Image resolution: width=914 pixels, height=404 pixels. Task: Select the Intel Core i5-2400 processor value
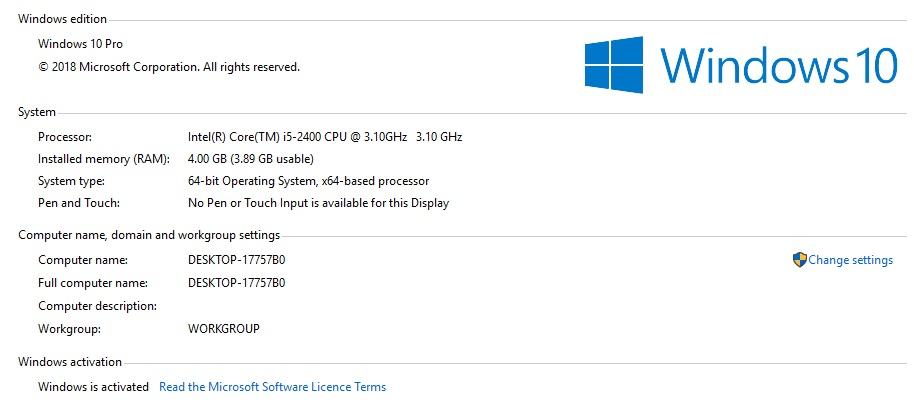coord(324,137)
